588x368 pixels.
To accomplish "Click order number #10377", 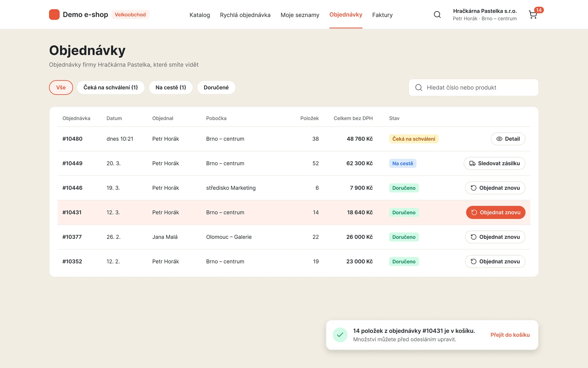I will (x=72, y=237).
